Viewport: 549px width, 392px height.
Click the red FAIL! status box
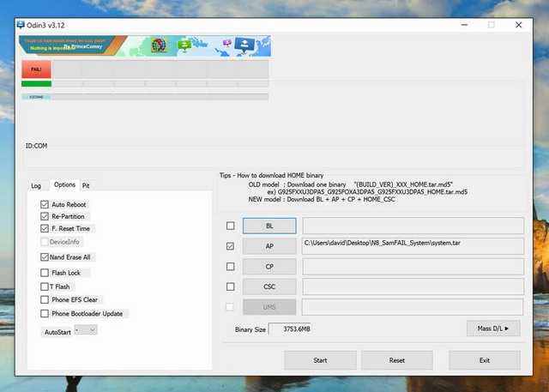pos(36,69)
